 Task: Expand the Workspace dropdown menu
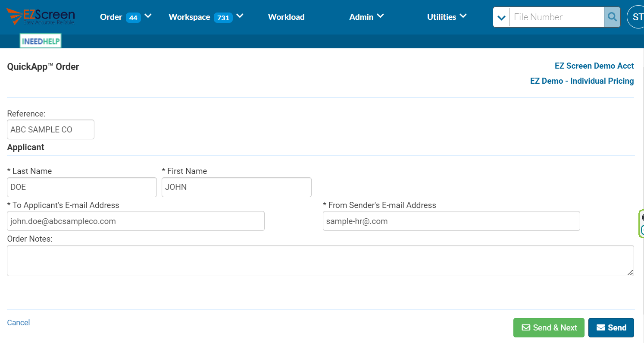click(x=240, y=16)
